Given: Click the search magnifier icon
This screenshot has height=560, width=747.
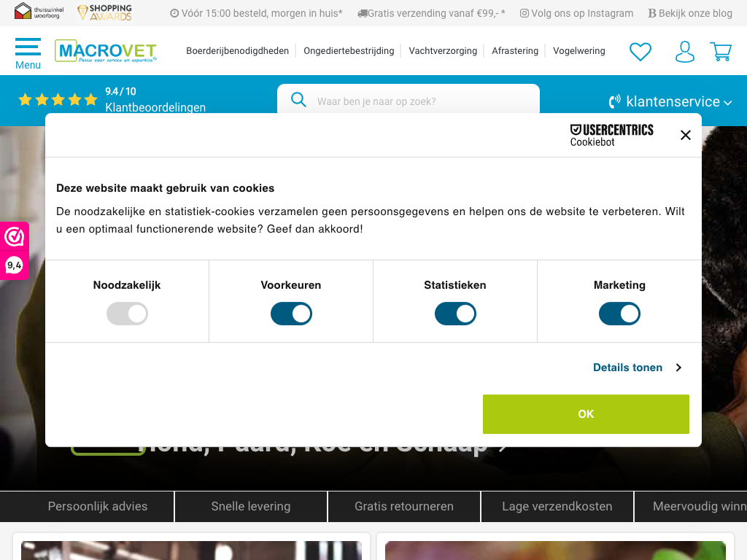Looking at the screenshot, I should click(298, 99).
